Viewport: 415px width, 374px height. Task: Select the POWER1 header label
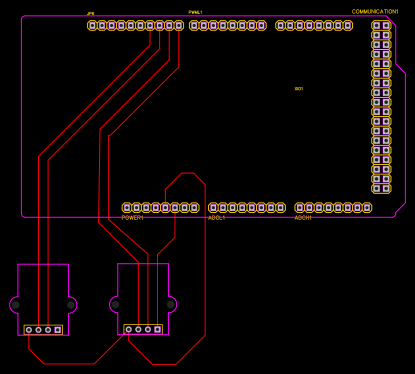tap(132, 218)
